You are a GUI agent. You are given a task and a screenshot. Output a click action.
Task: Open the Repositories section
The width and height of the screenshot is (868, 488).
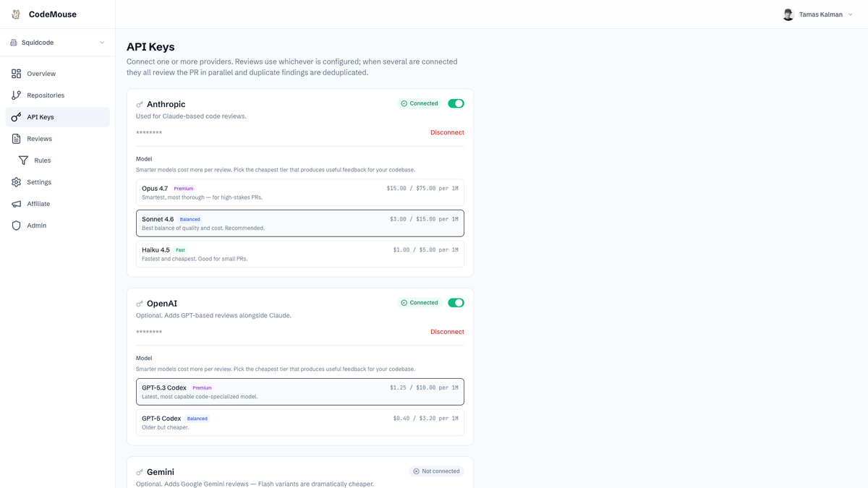coord(58,95)
